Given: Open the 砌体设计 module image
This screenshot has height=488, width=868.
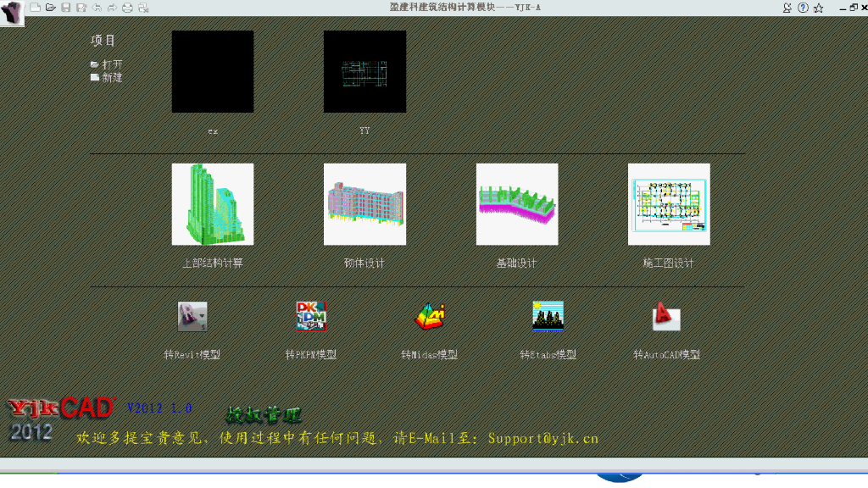Looking at the screenshot, I should point(364,204).
